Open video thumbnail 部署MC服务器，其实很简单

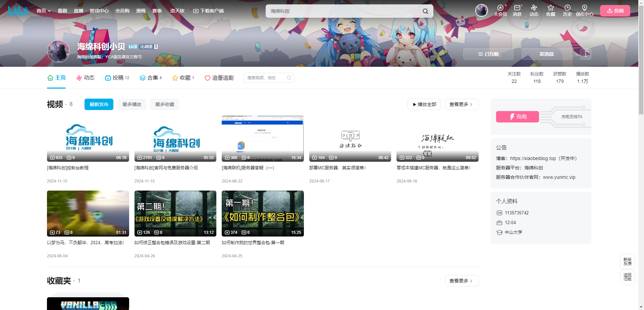tap(350, 139)
